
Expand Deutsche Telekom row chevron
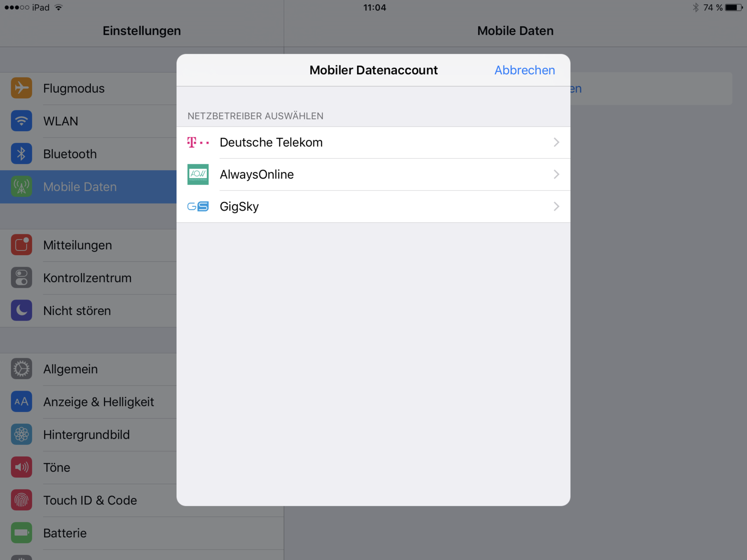point(556,142)
